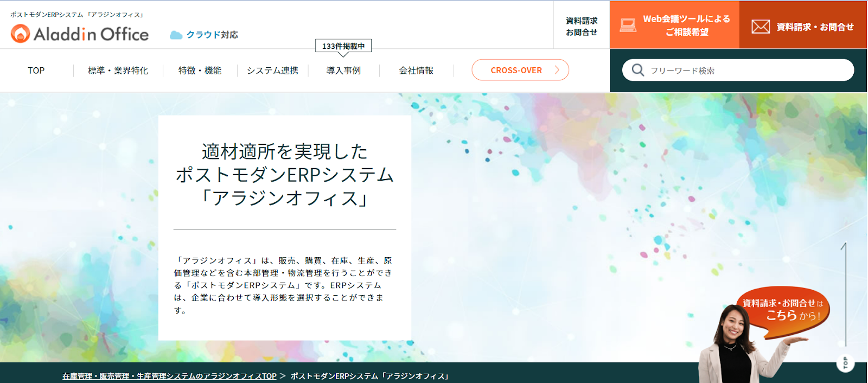Click the woman presenter image
The height and width of the screenshot is (383, 868).
[738, 344]
